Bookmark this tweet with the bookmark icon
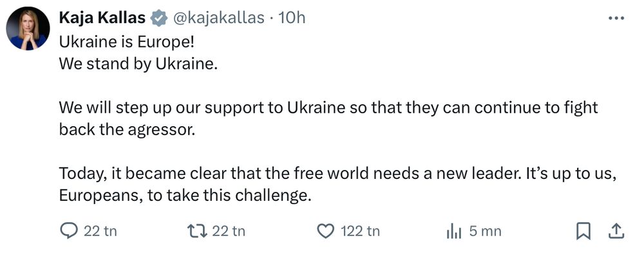644x253 pixels. (x=583, y=231)
